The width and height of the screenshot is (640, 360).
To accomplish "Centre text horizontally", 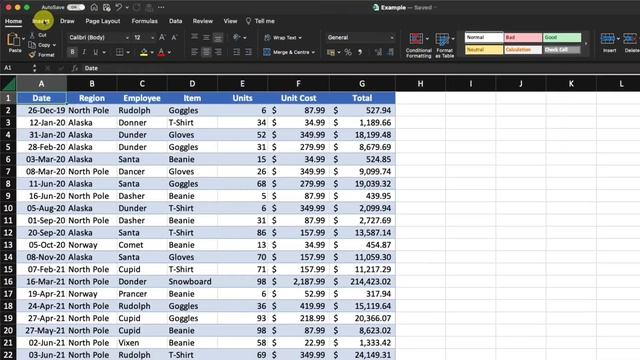I will tap(207, 52).
